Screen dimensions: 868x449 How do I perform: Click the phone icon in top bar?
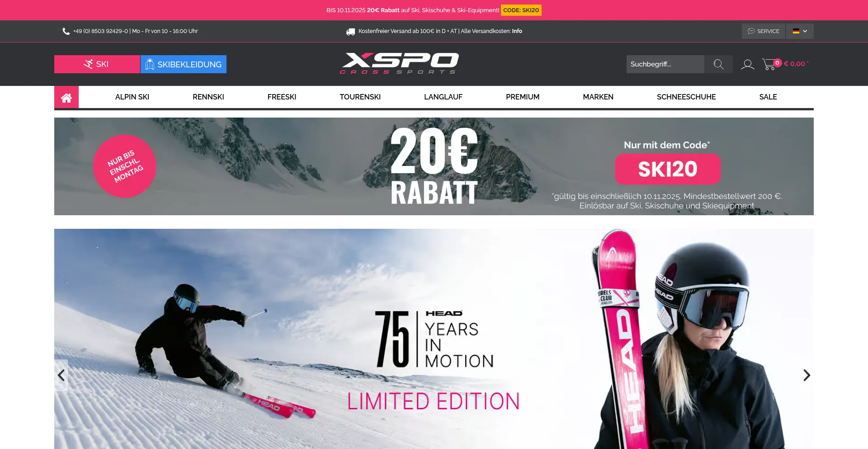coord(66,31)
